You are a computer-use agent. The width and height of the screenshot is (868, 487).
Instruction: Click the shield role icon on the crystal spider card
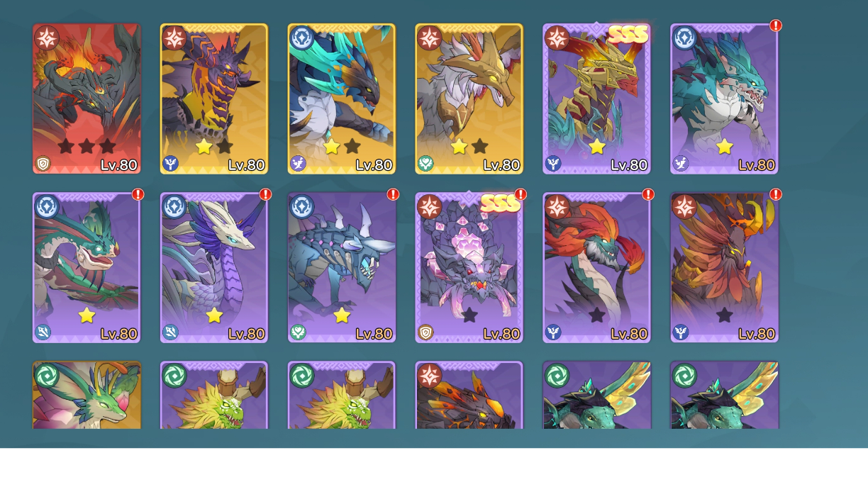tap(426, 332)
